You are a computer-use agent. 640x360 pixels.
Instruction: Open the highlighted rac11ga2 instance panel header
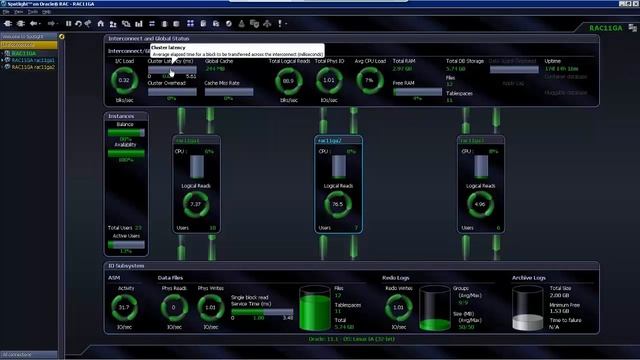point(338,140)
